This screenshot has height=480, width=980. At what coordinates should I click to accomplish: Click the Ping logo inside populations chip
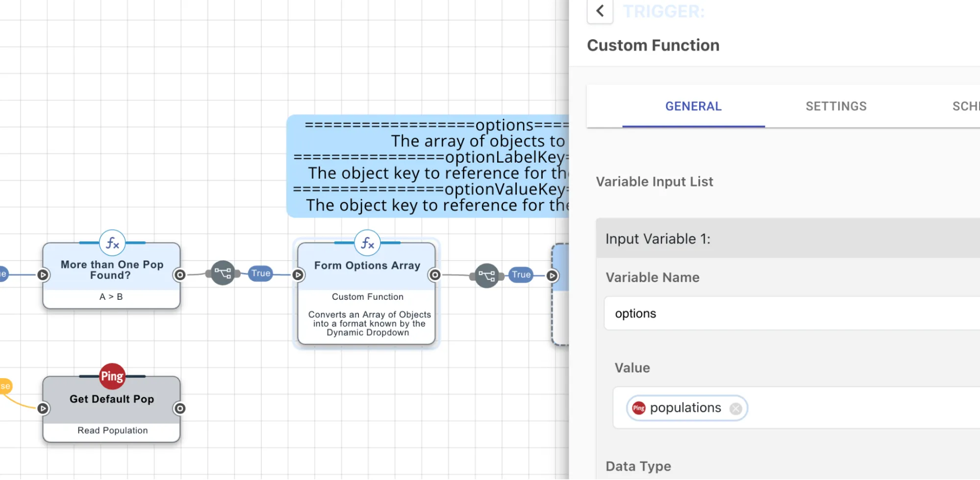639,408
